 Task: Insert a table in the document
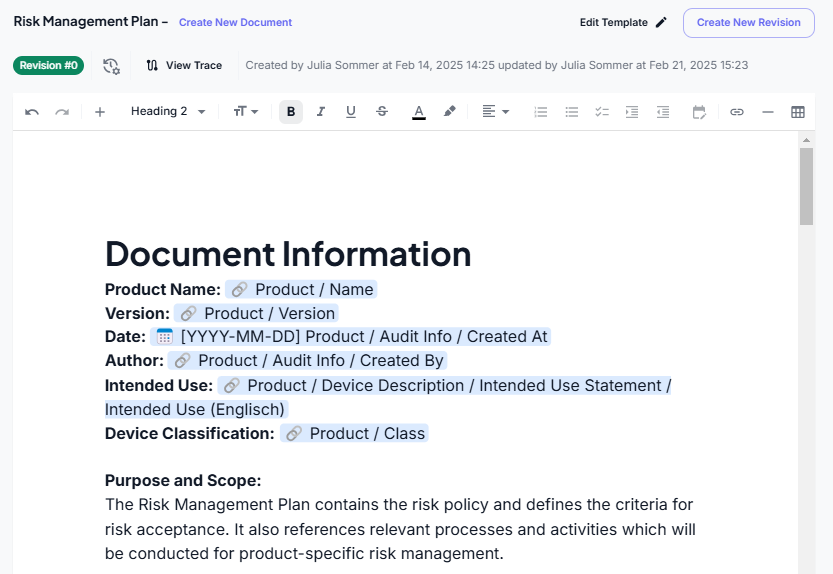coord(798,112)
